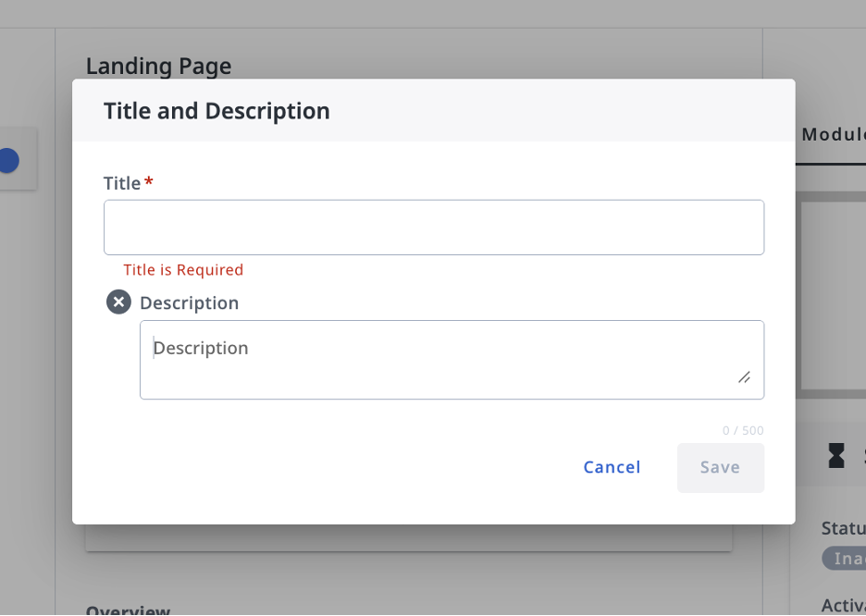Click the Landing Page heading behind dialog
The image size is (866, 616).
[x=158, y=67]
